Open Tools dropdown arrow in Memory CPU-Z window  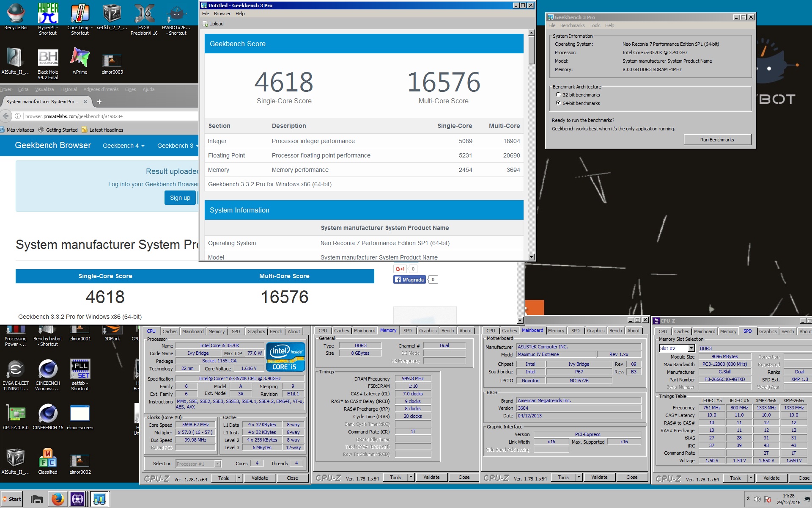tap(411, 477)
